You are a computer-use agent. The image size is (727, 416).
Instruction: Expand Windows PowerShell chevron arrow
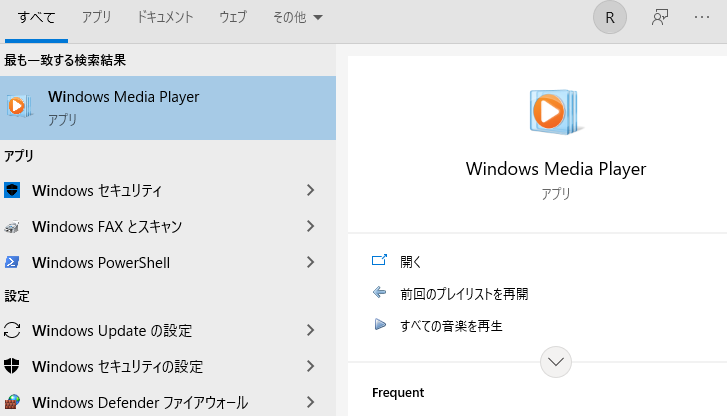click(311, 262)
